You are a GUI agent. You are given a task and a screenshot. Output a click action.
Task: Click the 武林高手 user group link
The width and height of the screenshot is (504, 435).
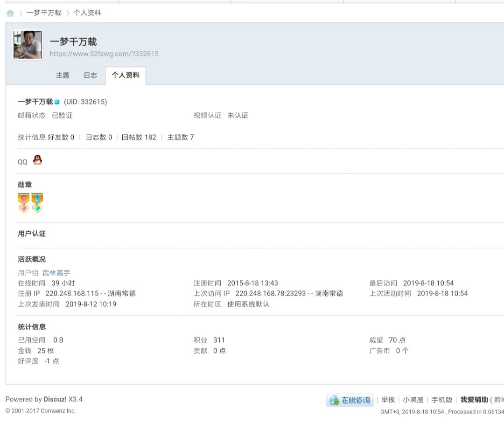click(56, 273)
